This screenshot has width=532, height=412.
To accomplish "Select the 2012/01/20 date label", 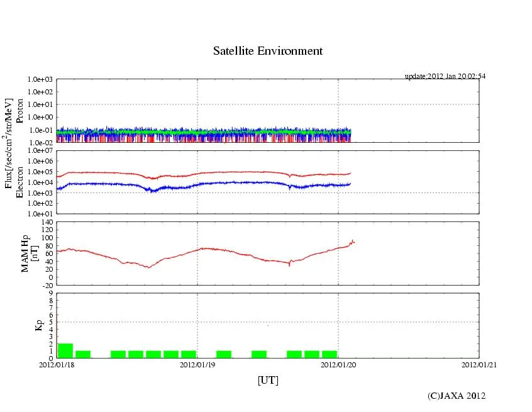I will pos(338,364).
